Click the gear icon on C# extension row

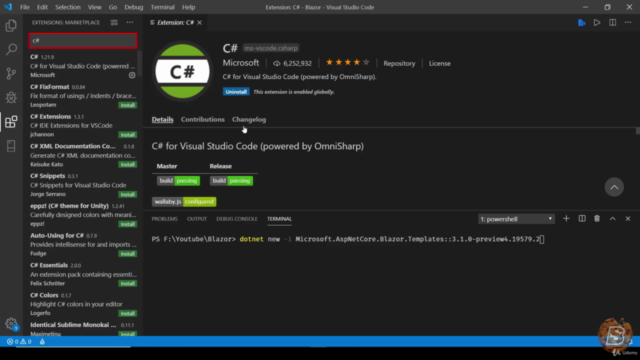click(x=132, y=75)
